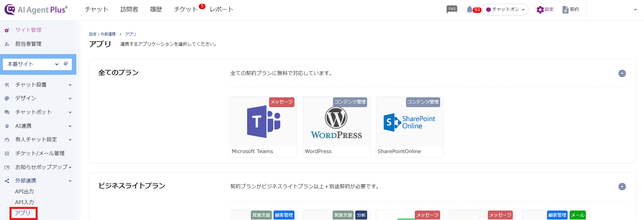Switch to the チャット tab
The width and height of the screenshot is (644, 220).
(97, 9)
